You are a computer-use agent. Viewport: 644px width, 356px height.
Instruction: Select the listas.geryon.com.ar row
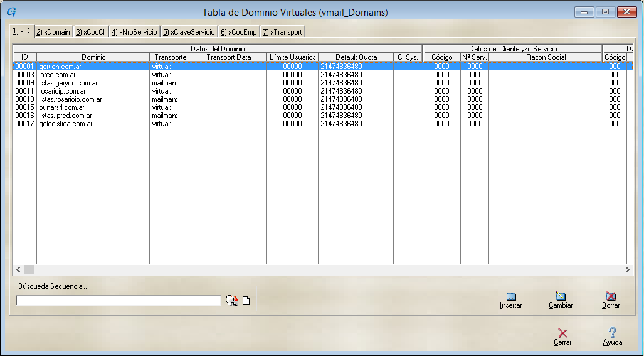tap(323, 83)
